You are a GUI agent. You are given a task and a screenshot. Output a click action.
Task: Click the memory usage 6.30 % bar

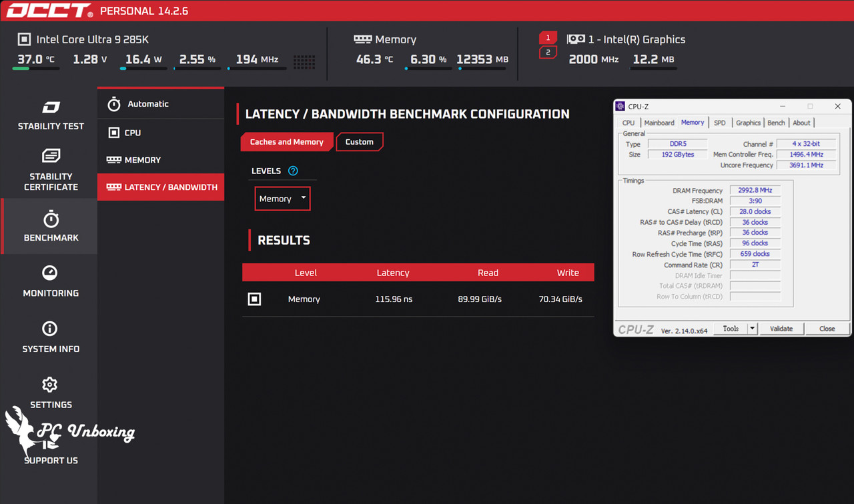point(428,68)
